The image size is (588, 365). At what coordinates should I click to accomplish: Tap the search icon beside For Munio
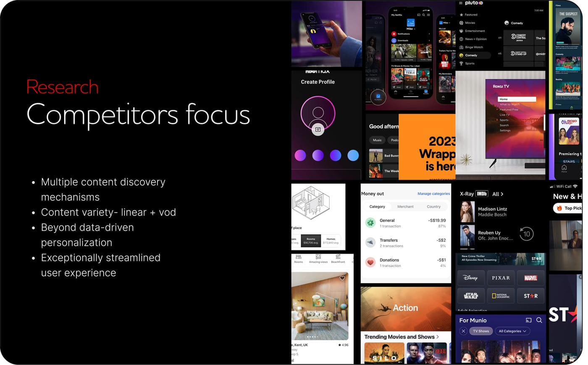click(539, 320)
